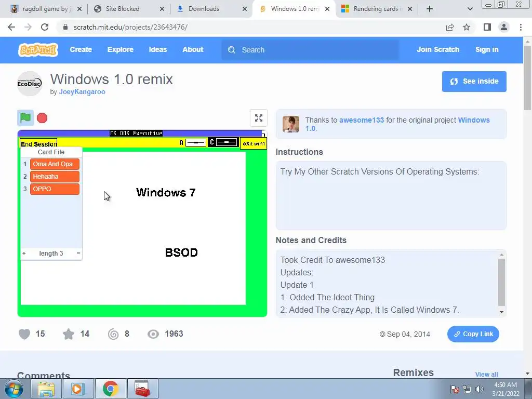Open the Explore menu item
The height and width of the screenshot is (399, 532).
coord(121,49)
